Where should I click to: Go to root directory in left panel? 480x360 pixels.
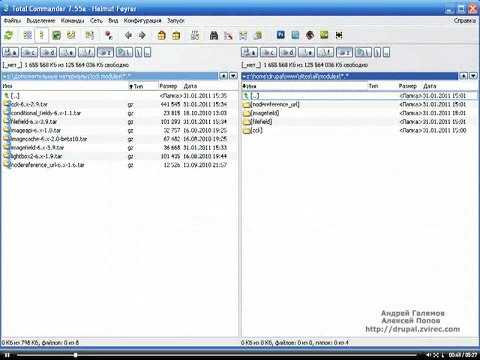click(x=139, y=52)
